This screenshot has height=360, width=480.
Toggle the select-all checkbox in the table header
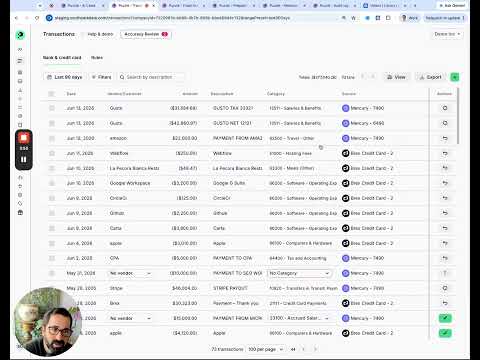(51, 94)
